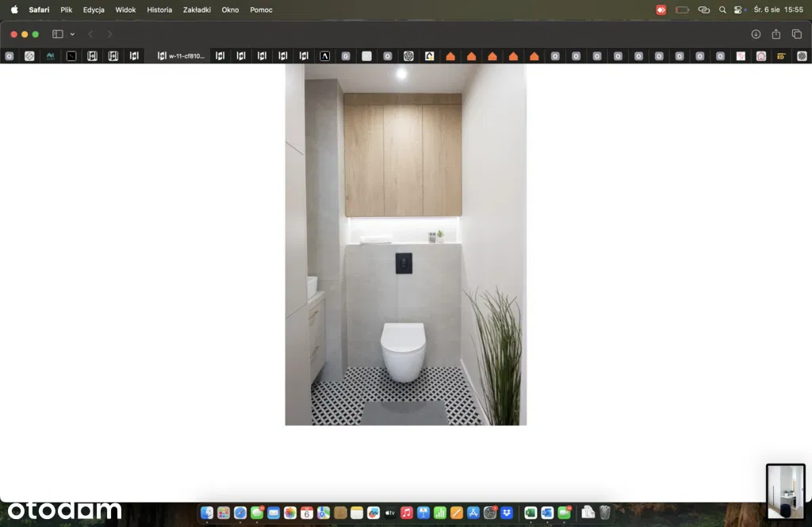Click the bathroom photo
Image resolution: width=812 pixels, height=527 pixels.
pyautogui.click(x=405, y=245)
